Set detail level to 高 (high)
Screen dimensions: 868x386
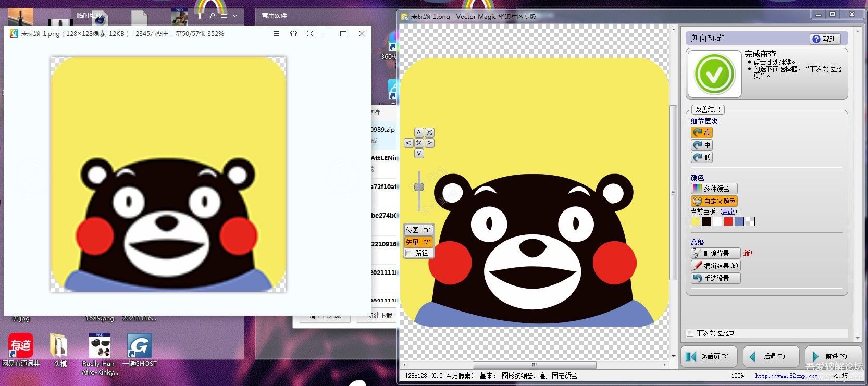[702, 132]
